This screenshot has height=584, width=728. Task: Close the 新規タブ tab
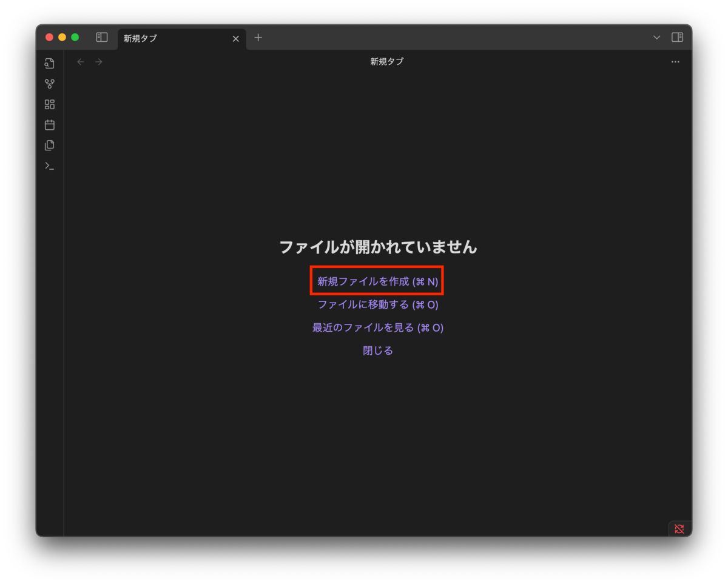click(236, 39)
